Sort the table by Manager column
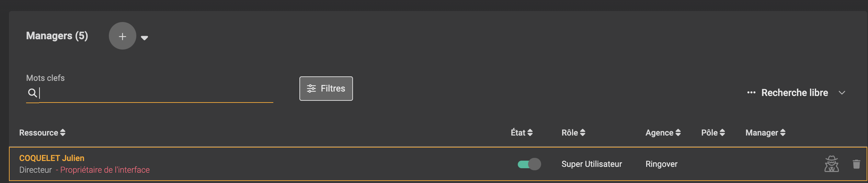This screenshot has width=868, height=183. (765, 133)
